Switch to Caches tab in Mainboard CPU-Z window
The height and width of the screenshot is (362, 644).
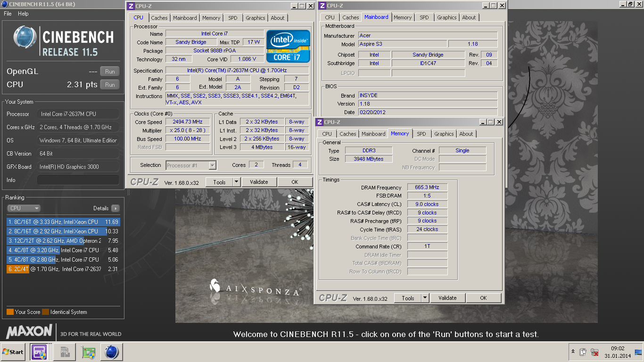pos(350,17)
